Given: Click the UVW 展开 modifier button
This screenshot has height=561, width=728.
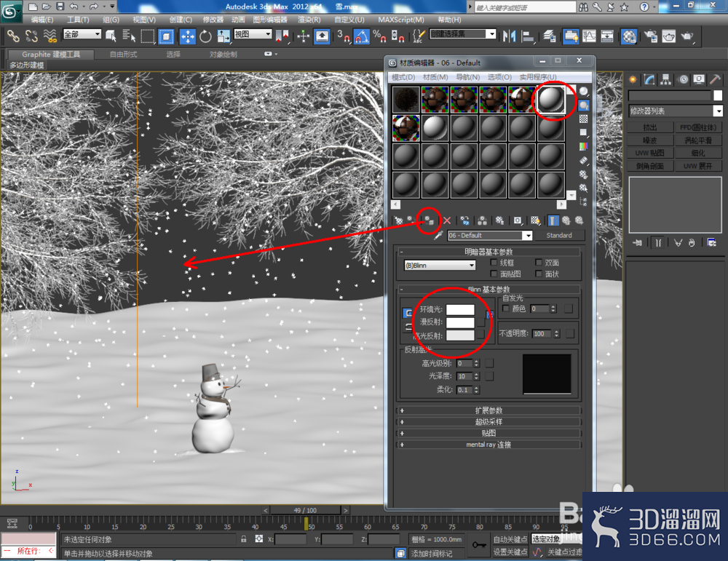Looking at the screenshot, I should coord(698,166).
